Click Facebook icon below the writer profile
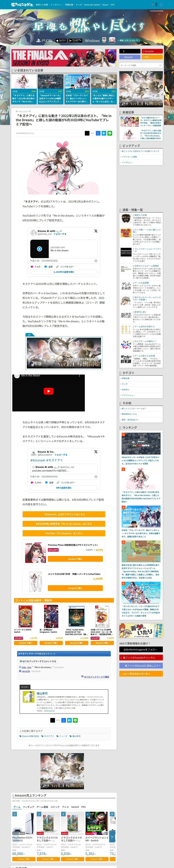Viewport: 174px width, 868px height. point(64,720)
